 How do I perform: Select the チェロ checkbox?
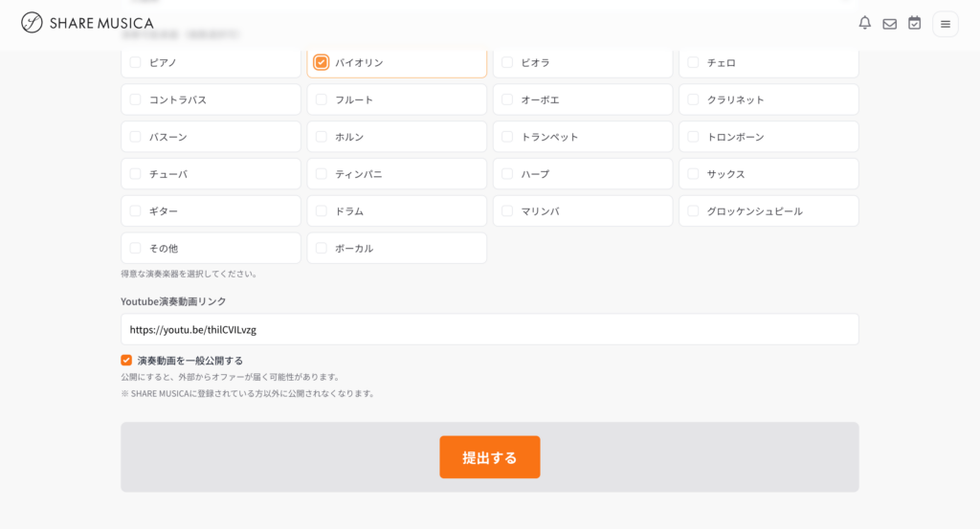(x=694, y=62)
